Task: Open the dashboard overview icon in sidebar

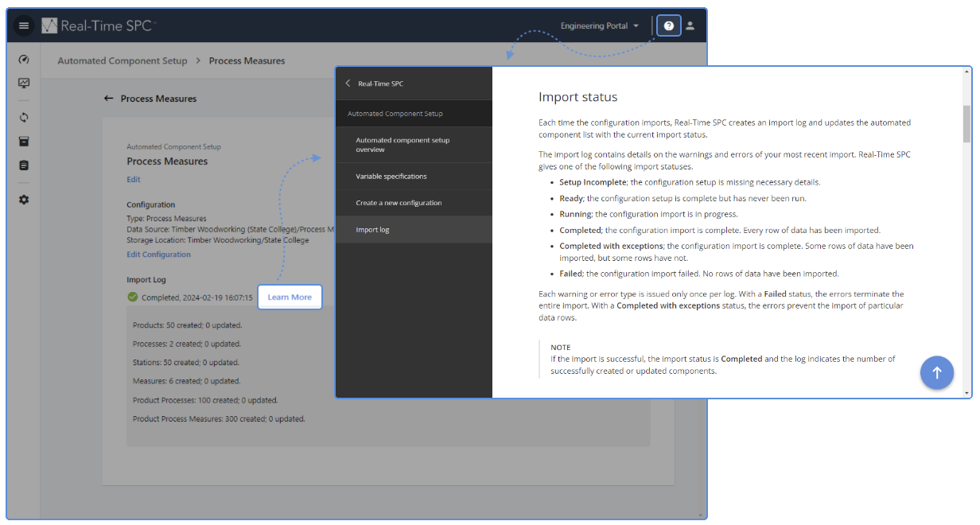Action: [x=23, y=59]
